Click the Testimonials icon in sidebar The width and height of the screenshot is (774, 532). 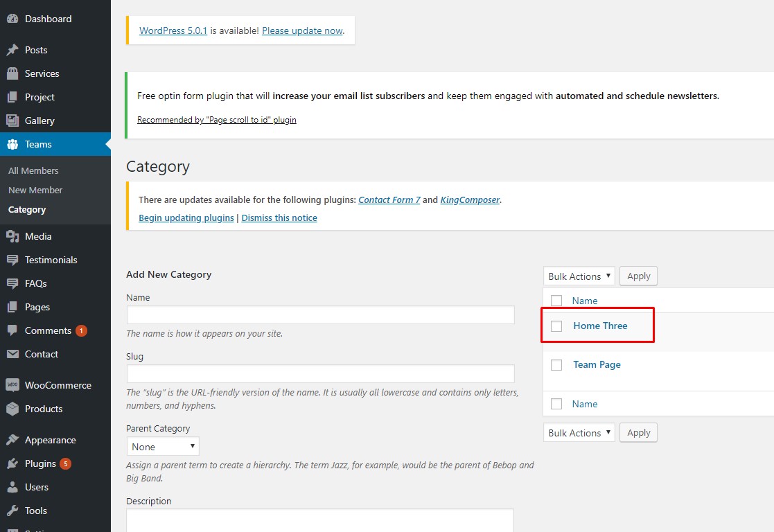[12, 260]
